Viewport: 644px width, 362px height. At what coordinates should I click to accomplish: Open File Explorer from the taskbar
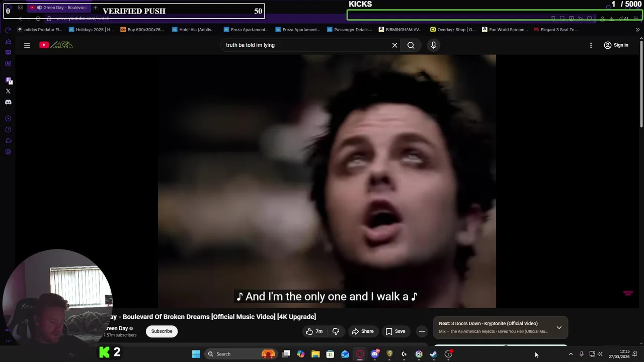(315, 354)
